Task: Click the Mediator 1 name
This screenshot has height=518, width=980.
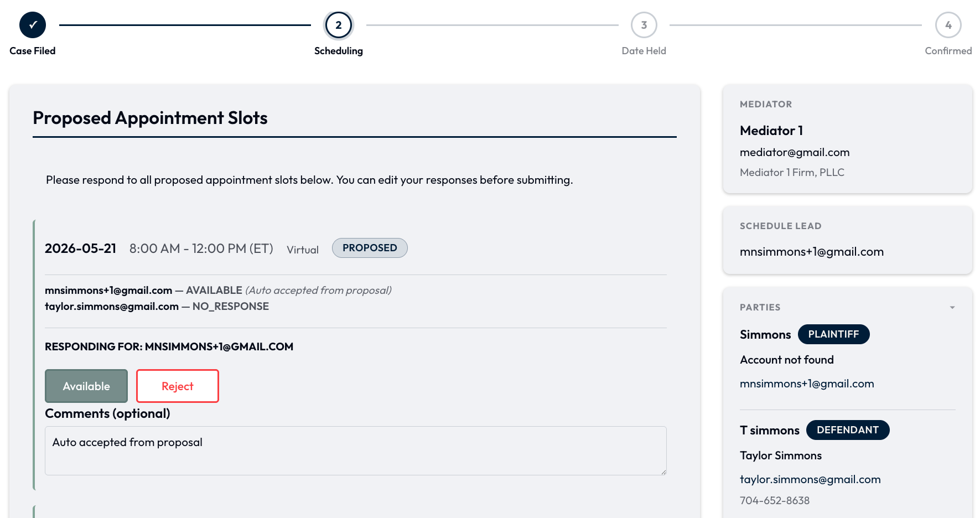Action: tap(771, 131)
